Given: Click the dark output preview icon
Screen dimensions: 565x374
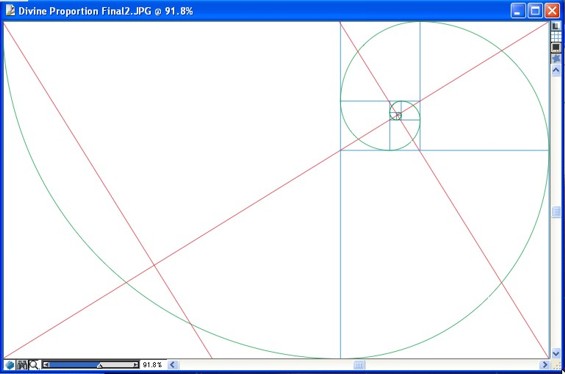Looking at the screenshot, I should 556,47.
